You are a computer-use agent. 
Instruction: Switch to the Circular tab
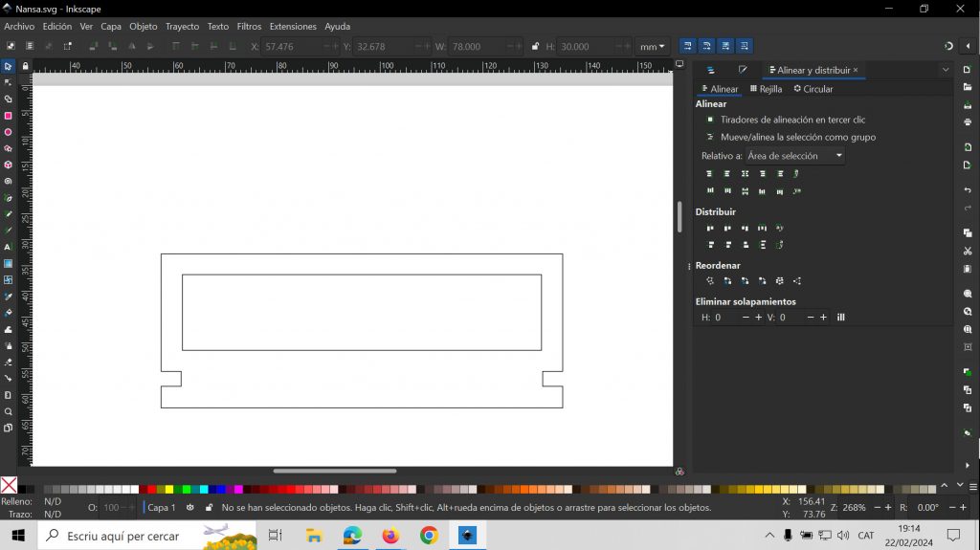[x=813, y=89]
